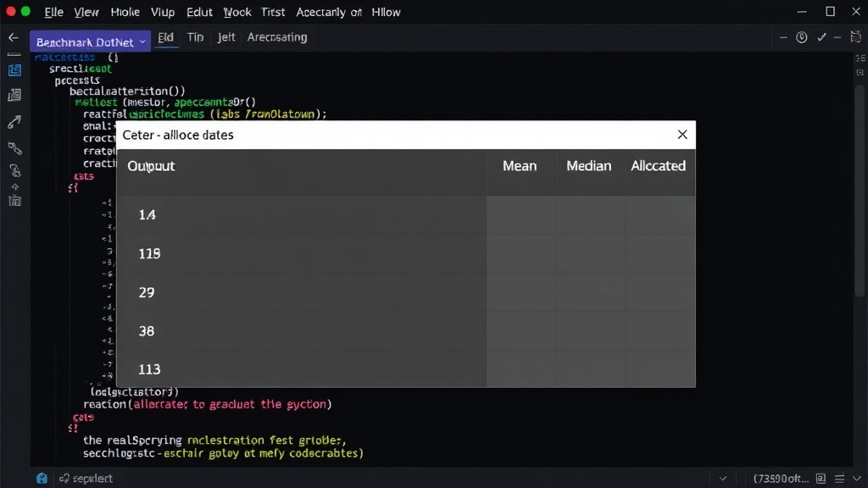Open the Edut menu
This screenshot has width=868, height=488.
pyautogui.click(x=199, y=12)
